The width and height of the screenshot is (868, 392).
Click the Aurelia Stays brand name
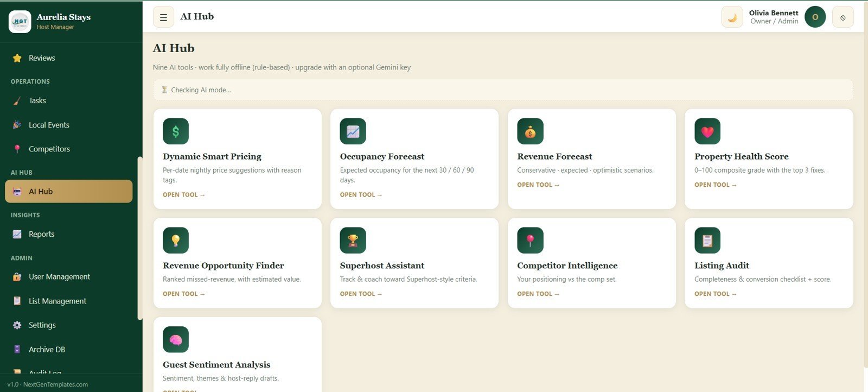[x=63, y=17]
